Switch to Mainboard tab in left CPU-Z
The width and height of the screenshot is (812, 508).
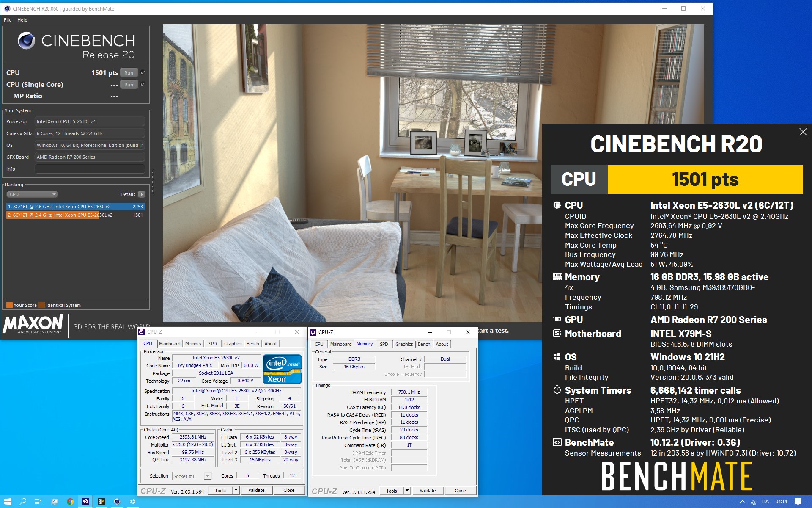click(x=170, y=344)
